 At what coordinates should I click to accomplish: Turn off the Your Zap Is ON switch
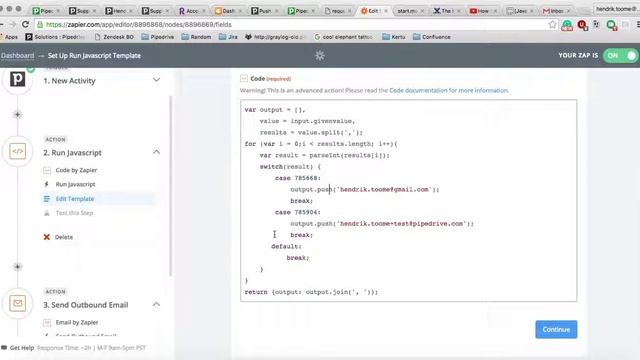621,56
